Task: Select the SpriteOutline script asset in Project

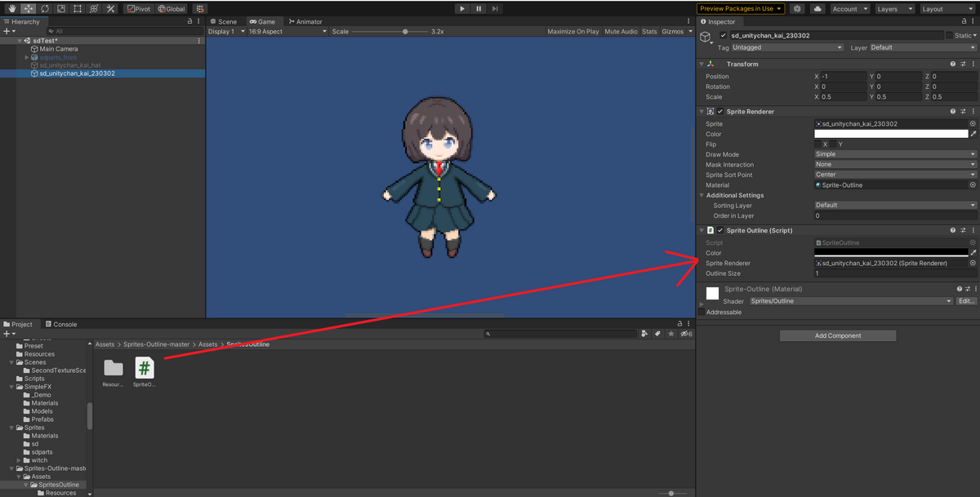Action: pos(144,369)
